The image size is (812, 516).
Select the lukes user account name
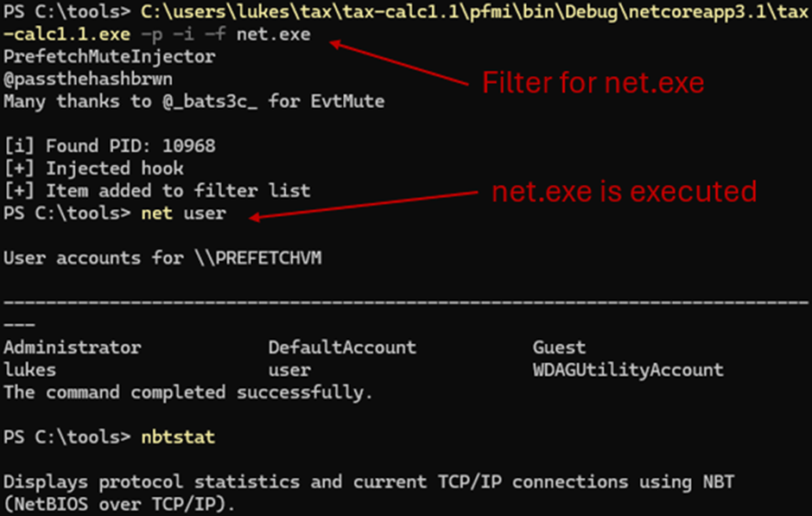tap(26, 369)
